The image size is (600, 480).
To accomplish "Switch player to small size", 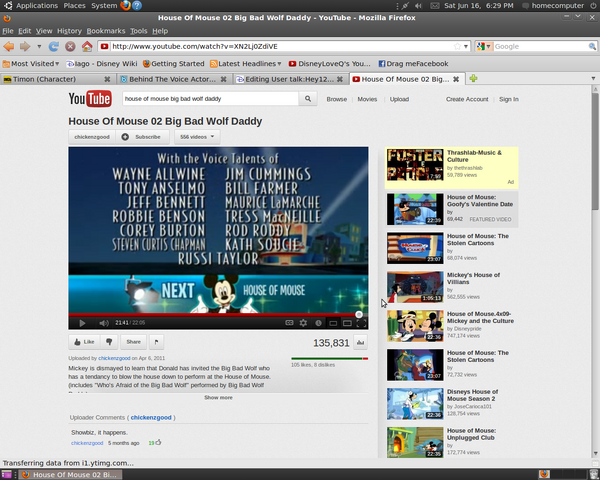I will coord(333,323).
